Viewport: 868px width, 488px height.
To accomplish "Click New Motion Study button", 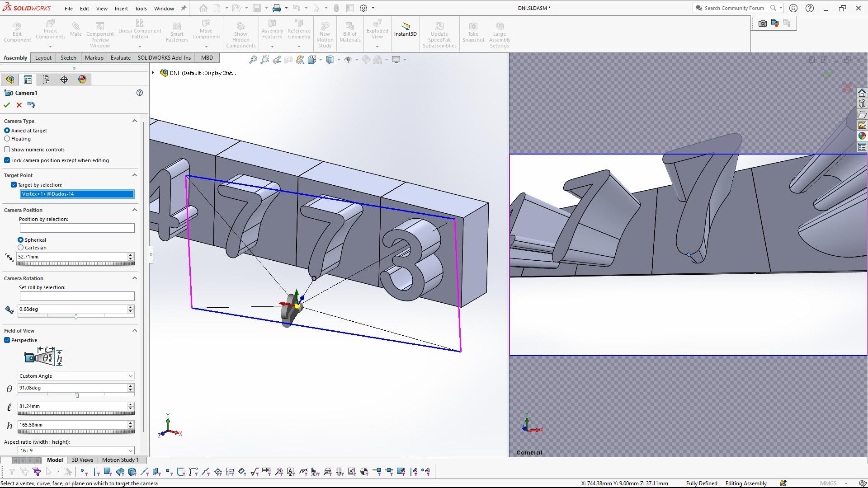I will click(325, 34).
